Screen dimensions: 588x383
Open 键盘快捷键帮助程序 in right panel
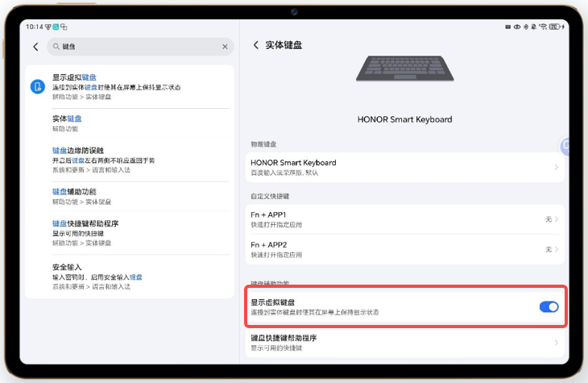pyautogui.click(x=404, y=343)
